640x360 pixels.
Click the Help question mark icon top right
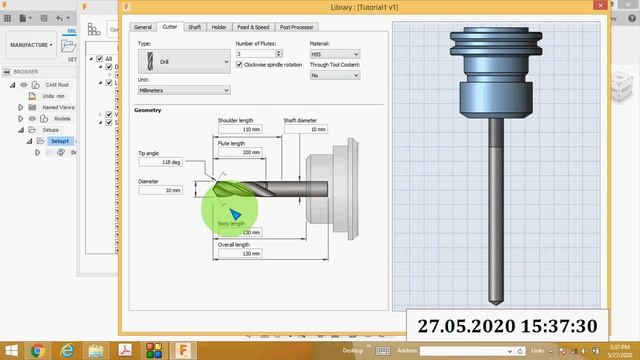(x=632, y=18)
